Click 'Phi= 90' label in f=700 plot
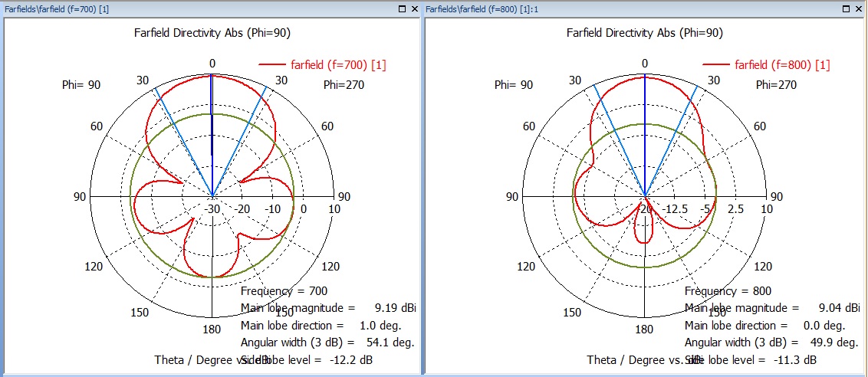The width and height of the screenshot is (868, 377). 80,85
